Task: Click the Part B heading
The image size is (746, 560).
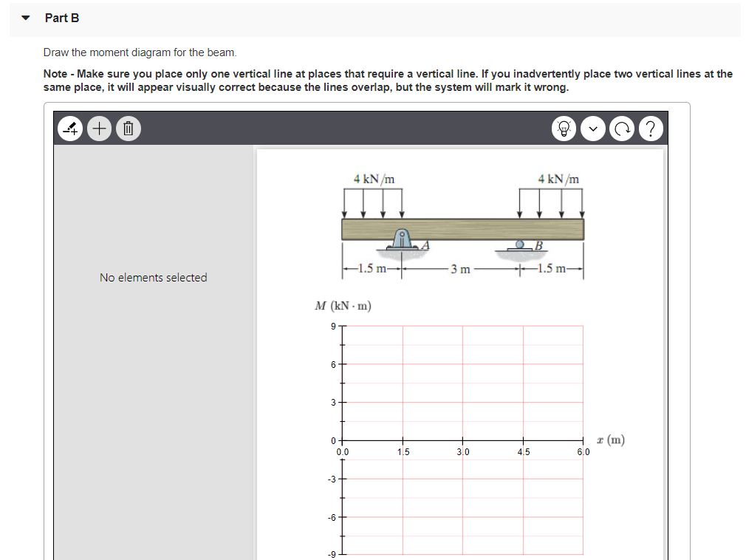Action: pos(62,18)
